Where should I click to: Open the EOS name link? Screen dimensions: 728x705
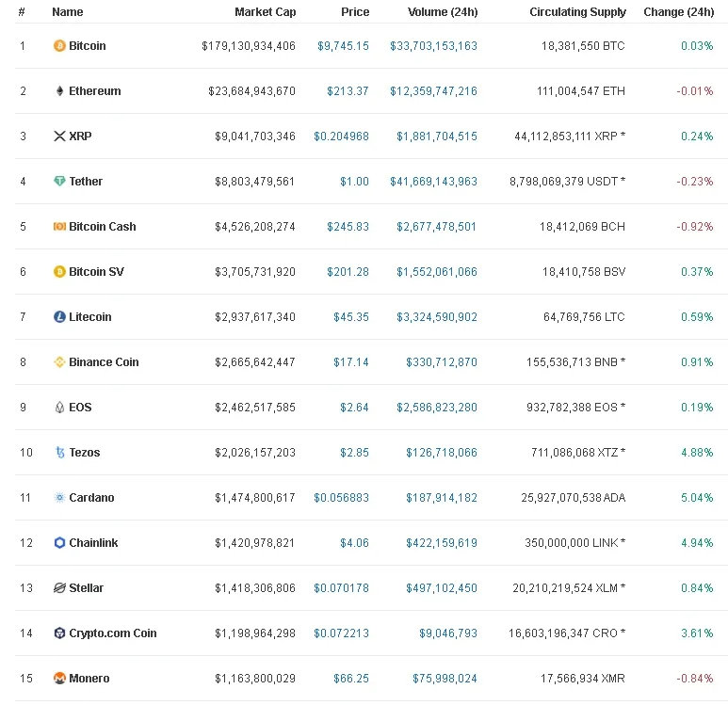pyautogui.click(x=80, y=407)
